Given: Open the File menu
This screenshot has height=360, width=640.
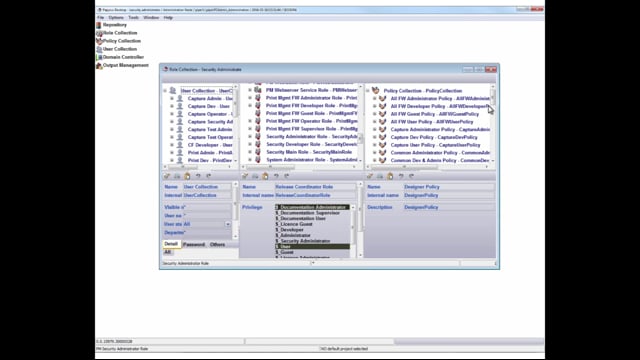Looking at the screenshot, I should (x=100, y=18).
